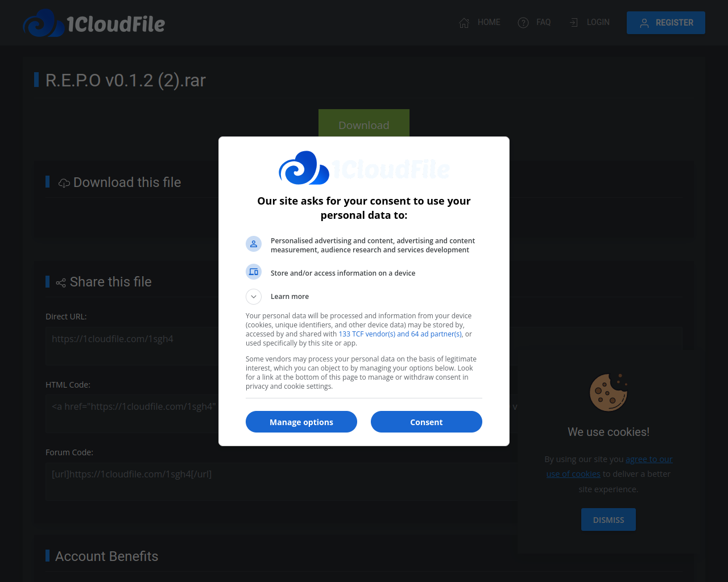728x582 pixels.
Task: Open the 133 TCF vendors and ad partners link
Action: [x=400, y=334]
